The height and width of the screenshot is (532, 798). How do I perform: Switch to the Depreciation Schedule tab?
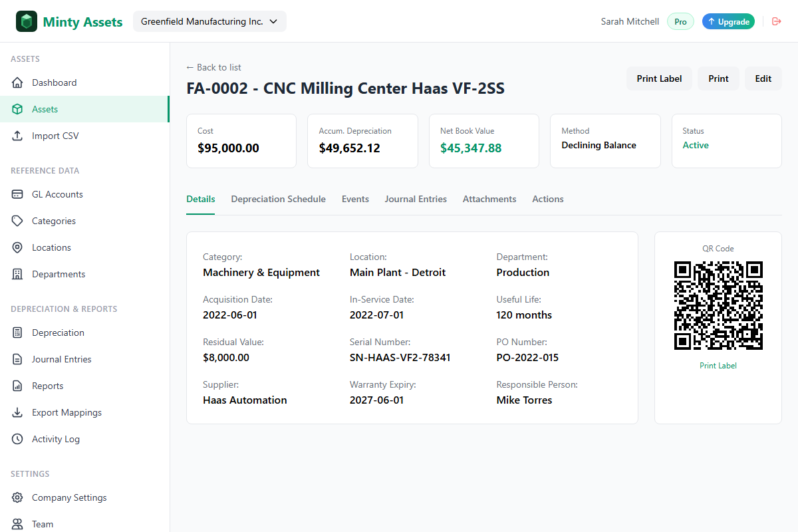tap(279, 199)
